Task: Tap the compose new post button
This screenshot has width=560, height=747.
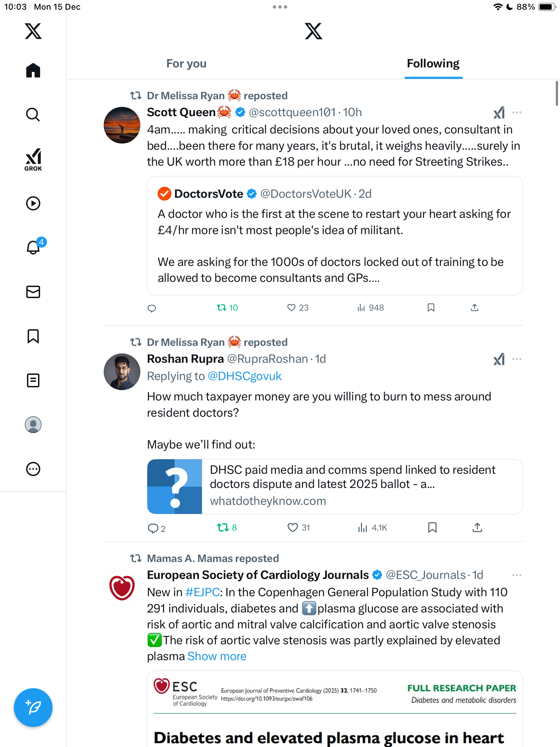Action: click(33, 708)
